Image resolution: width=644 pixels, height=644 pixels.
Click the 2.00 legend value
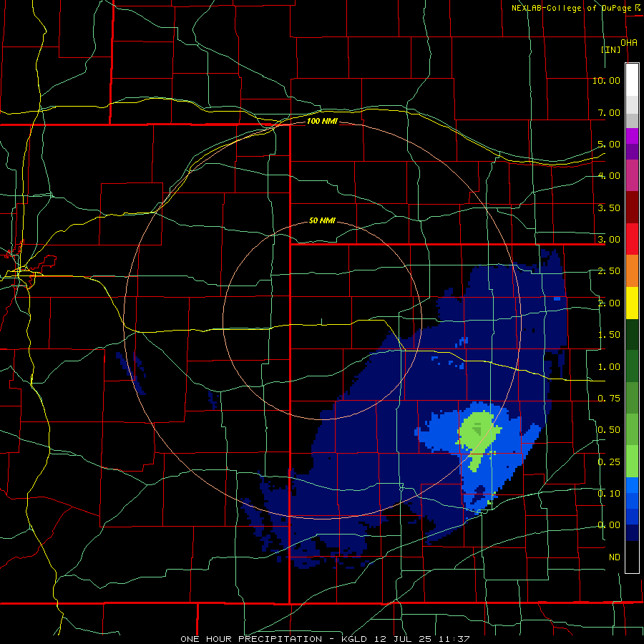(x=609, y=303)
